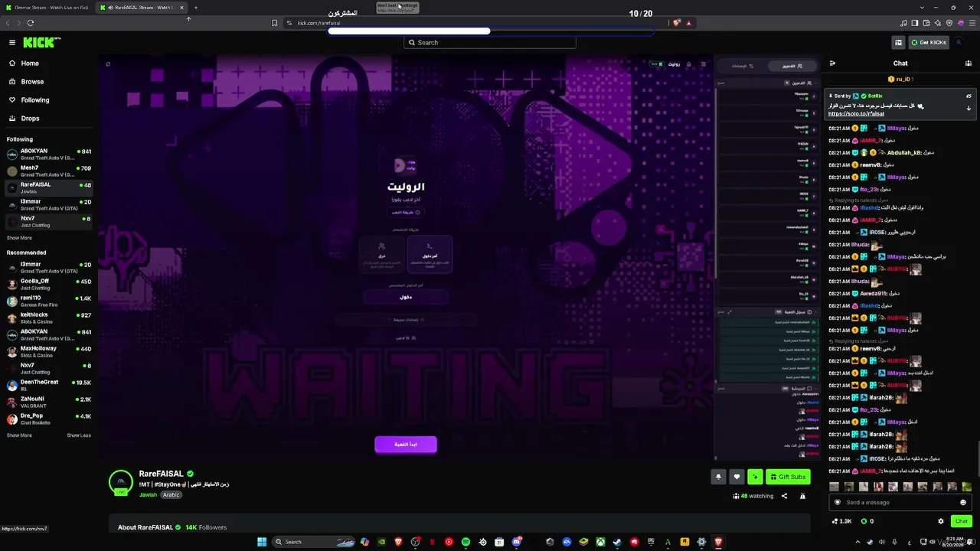Viewport: 980px width, 551px height.
Task: Bookmark this page icon
Action: click(274, 23)
